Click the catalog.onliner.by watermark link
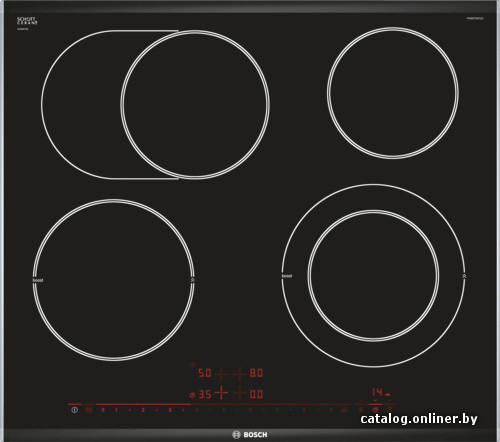This screenshot has height=442, width=500. coord(419,419)
